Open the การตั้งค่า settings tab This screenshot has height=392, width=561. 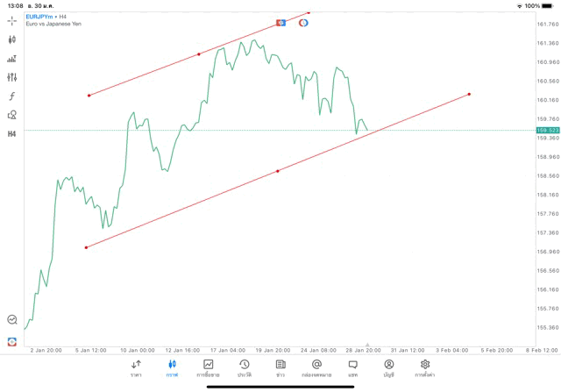(x=425, y=367)
